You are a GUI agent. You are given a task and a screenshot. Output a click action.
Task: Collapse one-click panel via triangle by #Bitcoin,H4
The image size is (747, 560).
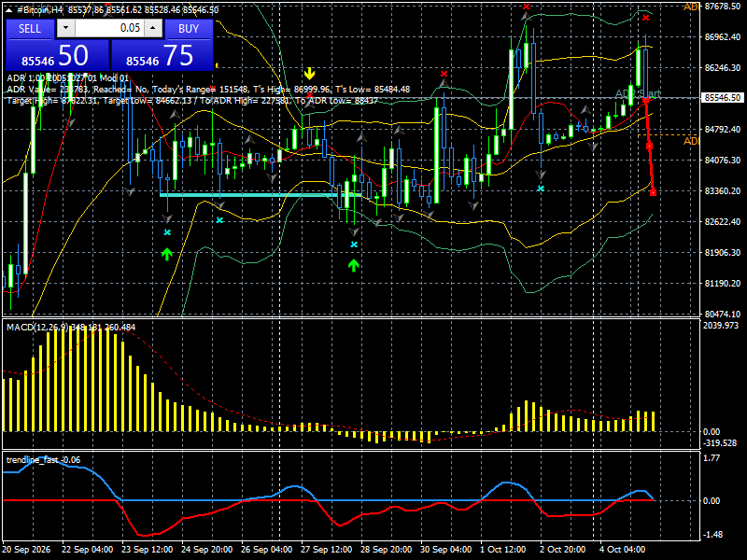point(10,10)
